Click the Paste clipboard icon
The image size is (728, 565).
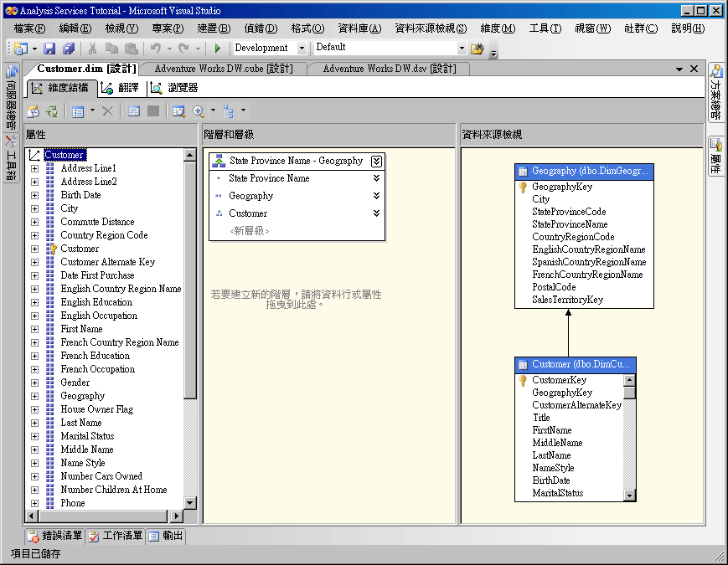tap(132, 49)
